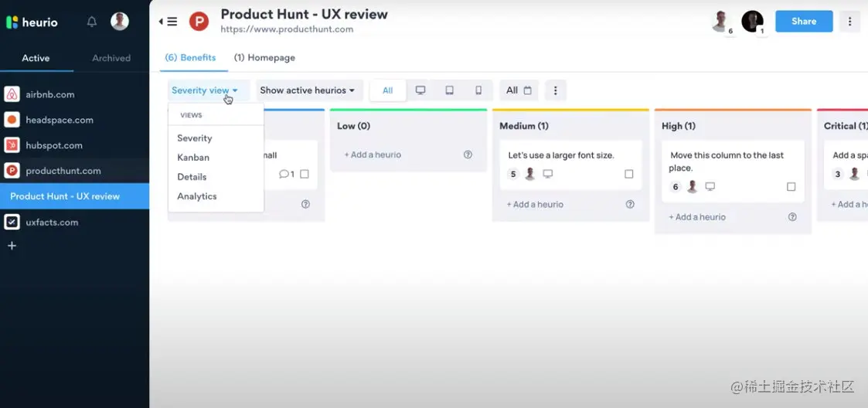
Task: Click number badge 5 on Medium card
Action: [513, 175]
